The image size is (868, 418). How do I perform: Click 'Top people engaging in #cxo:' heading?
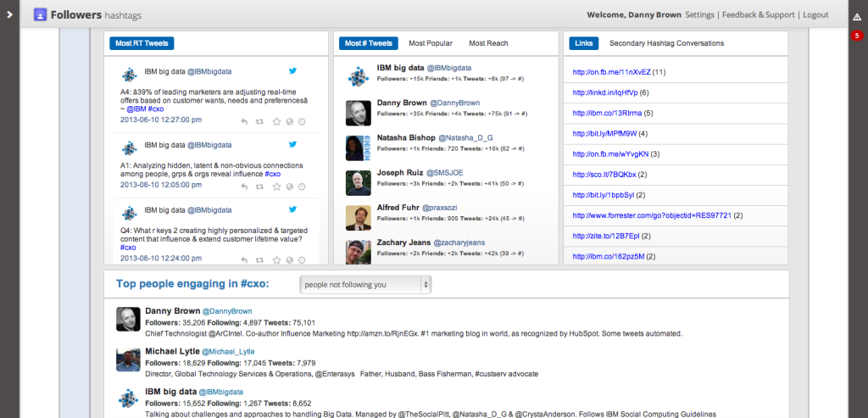point(192,284)
